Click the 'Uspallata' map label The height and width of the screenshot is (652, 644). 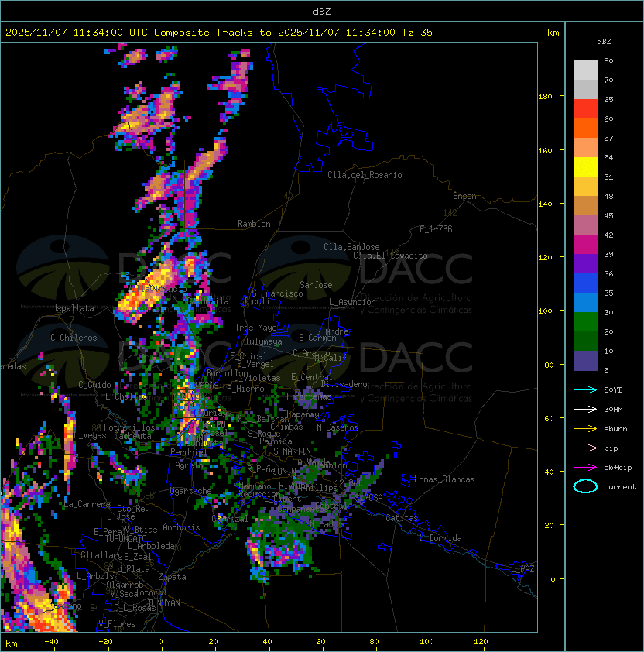(73, 308)
